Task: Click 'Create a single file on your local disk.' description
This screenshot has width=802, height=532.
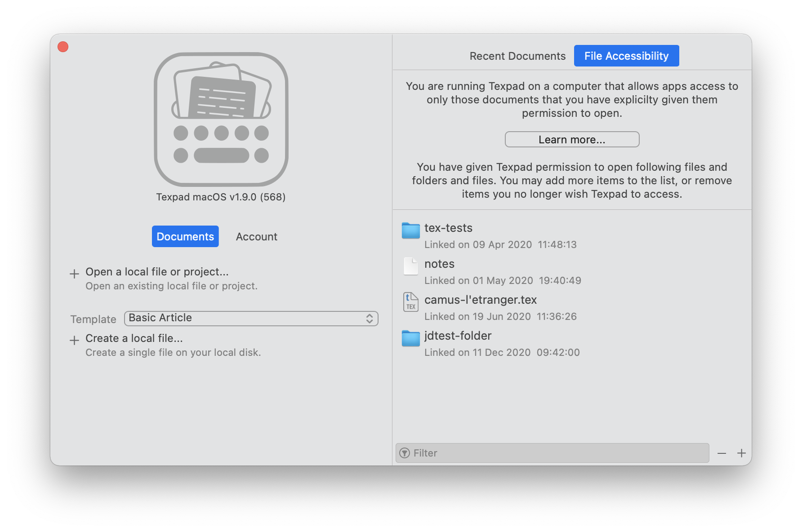Action: click(x=173, y=353)
